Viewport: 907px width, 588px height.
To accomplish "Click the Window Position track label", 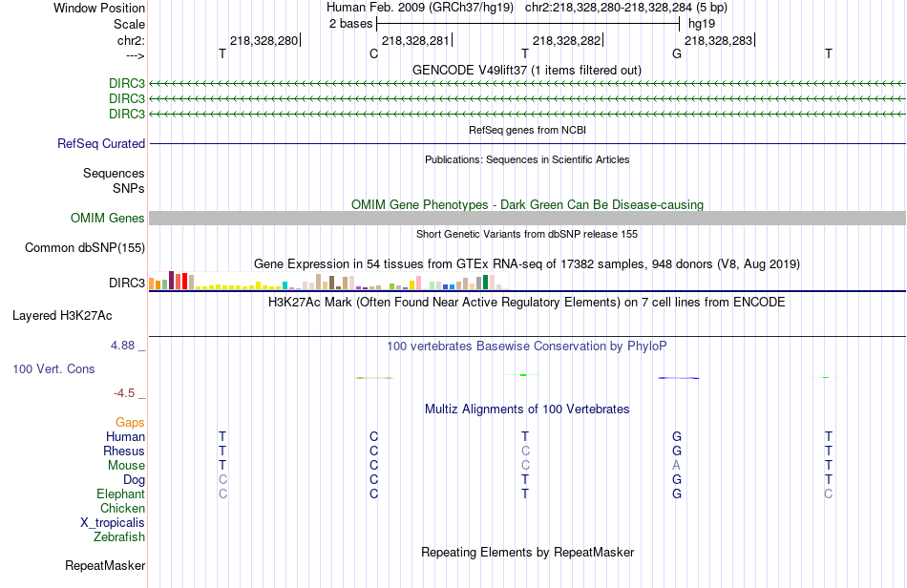I will coord(99,8).
